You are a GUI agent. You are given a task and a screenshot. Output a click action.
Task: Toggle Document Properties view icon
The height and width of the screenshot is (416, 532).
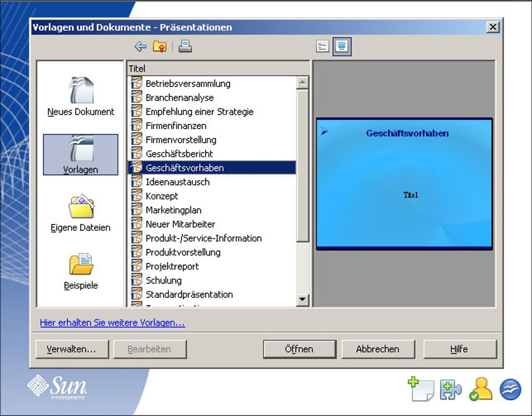coord(322,46)
